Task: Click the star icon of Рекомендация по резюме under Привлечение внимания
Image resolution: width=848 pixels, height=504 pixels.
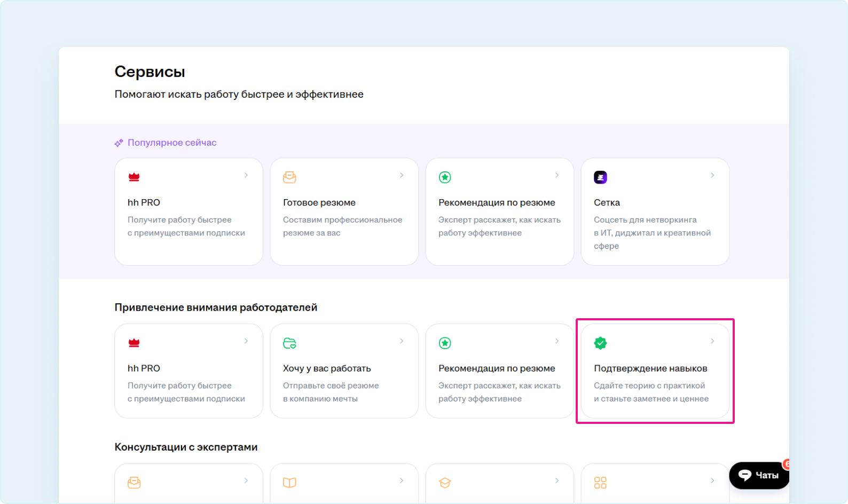Action: point(445,343)
